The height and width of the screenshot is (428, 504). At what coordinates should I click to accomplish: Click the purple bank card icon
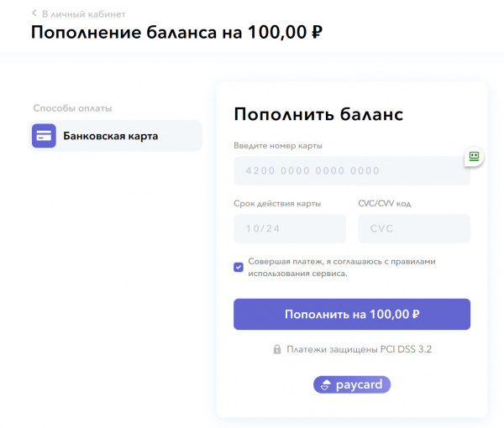pyautogui.click(x=44, y=136)
